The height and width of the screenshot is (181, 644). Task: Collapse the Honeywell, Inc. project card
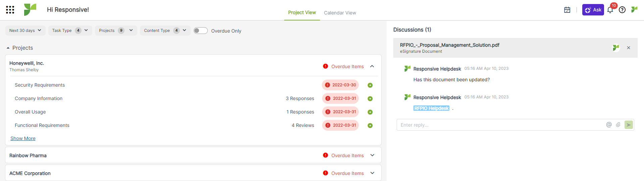[372, 66]
